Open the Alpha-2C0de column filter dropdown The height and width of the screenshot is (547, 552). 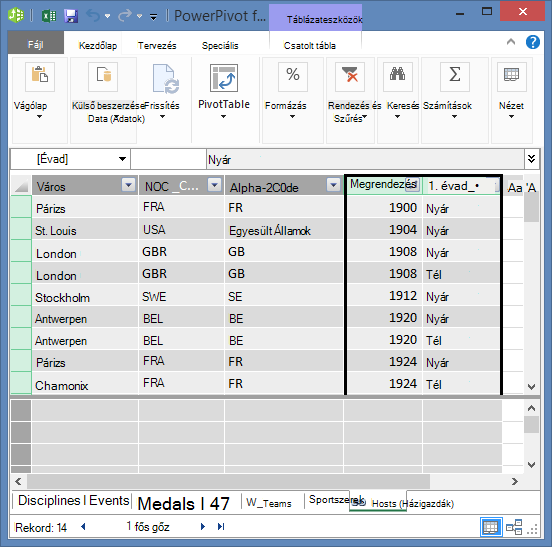click(x=333, y=184)
